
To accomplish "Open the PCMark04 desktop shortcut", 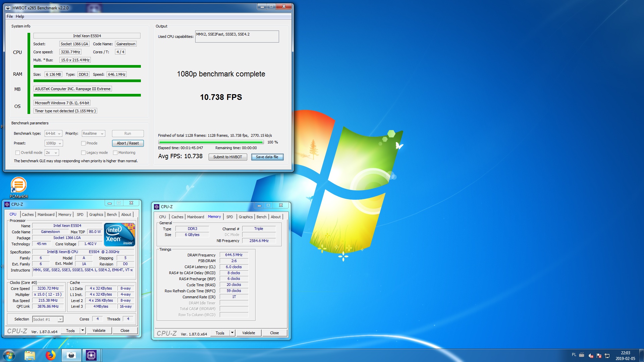I will tap(18, 187).
